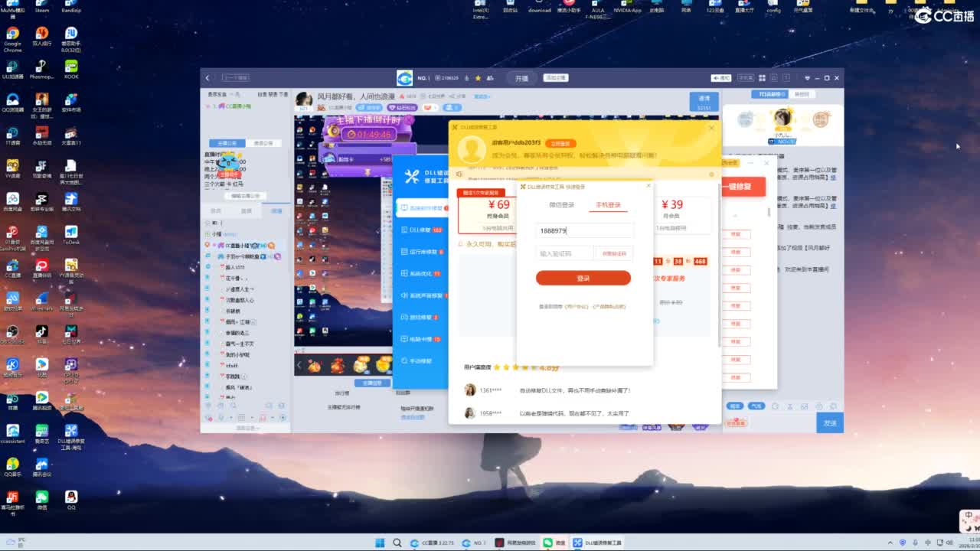Open the KOOK desktop icon
Viewport: 980px width, 551px height.
(x=71, y=70)
